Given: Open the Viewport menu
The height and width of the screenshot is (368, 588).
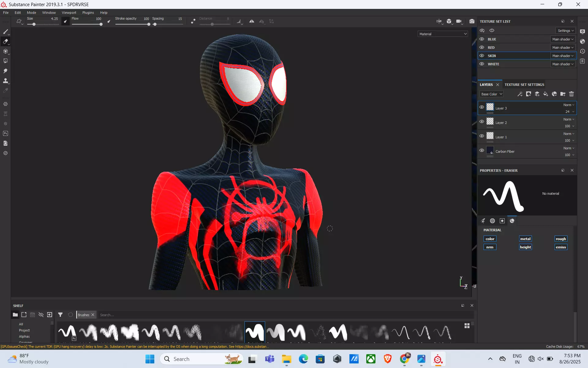Looking at the screenshot, I should 69,13.
